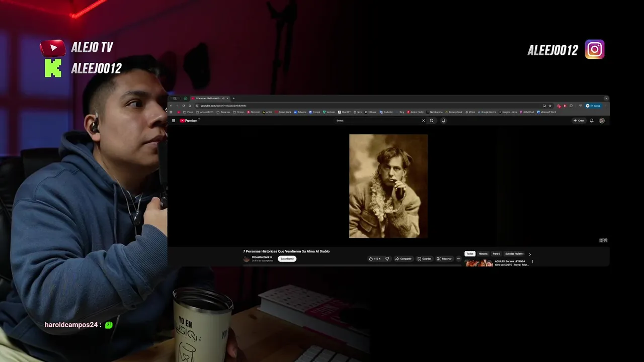
Task: Click the YouTube Premium logo
Action: tap(189, 121)
